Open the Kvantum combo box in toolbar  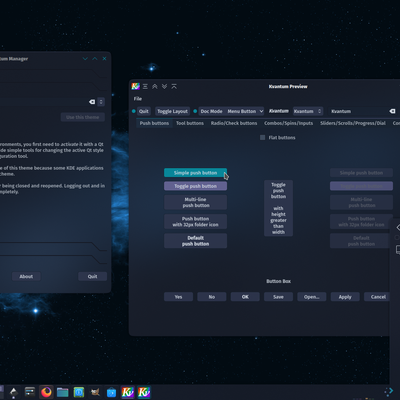click(x=308, y=111)
